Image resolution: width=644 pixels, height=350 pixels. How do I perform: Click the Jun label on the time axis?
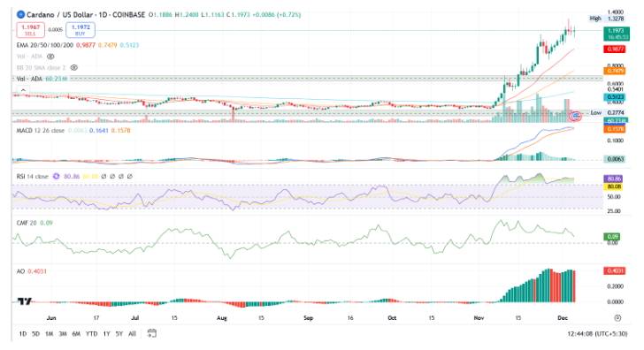point(51,318)
